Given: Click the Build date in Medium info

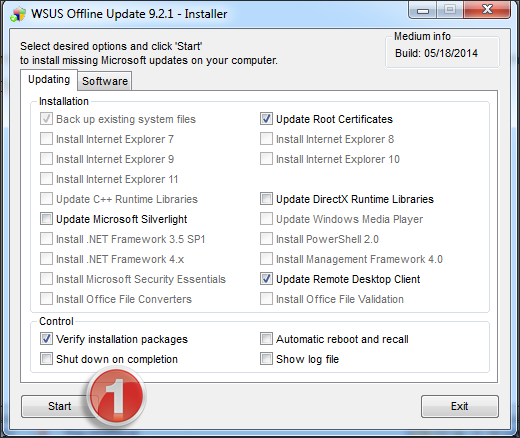Looking at the screenshot, I should (436, 53).
